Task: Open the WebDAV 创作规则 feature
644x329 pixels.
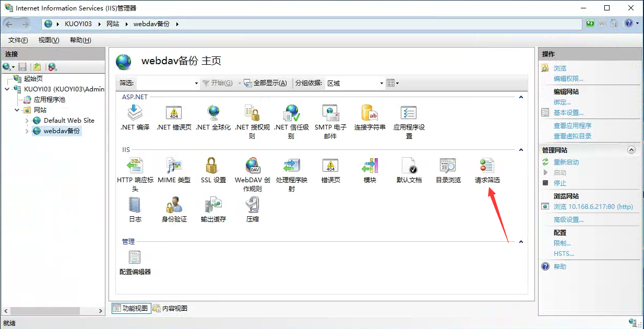Action: pyautogui.click(x=253, y=174)
